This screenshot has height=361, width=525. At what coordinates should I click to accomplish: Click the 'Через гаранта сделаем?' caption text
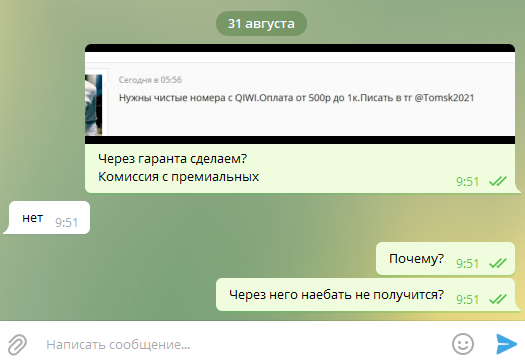point(172,158)
